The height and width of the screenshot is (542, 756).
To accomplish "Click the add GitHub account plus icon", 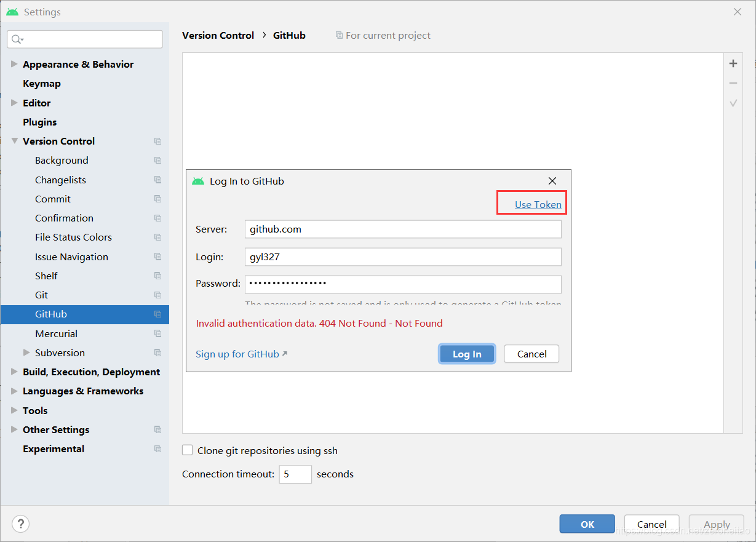I will pos(733,63).
